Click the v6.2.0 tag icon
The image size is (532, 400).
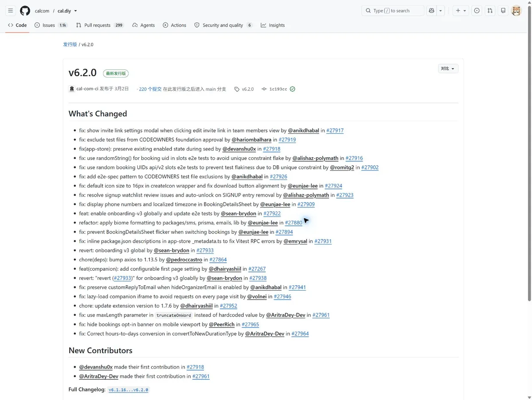[x=237, y=89]
